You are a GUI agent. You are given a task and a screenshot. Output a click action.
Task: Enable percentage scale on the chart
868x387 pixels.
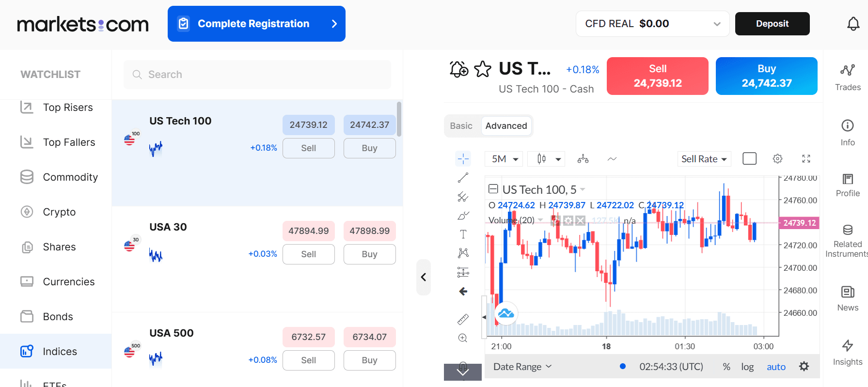coord(726,367)
